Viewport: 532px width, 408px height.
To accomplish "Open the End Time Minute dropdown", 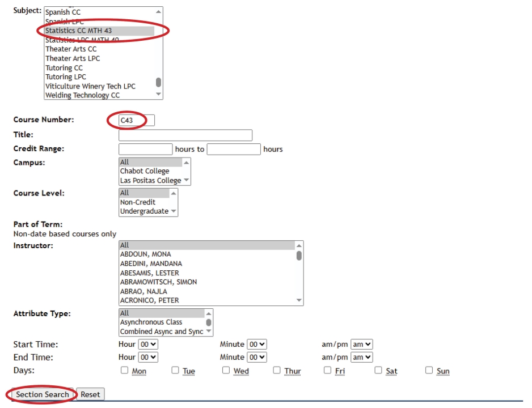I will click(257, 357).
